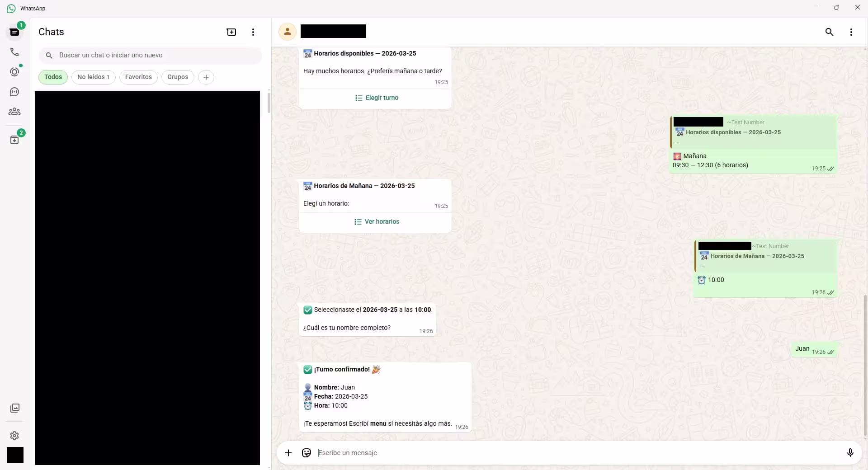Search within this conversation
The image size is (868, 470).
pyautogui.click(x=830, y=32)
